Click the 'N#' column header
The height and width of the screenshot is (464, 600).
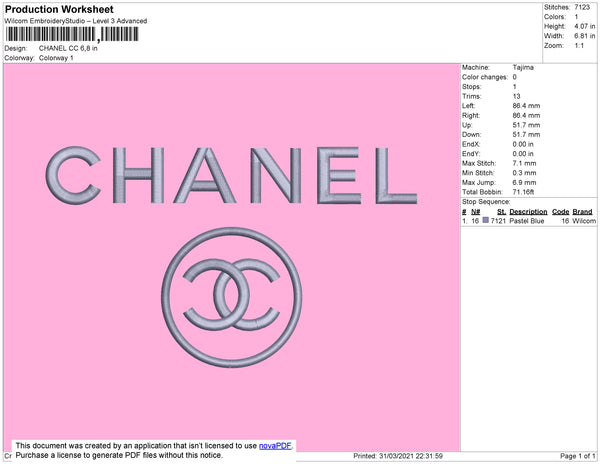pos(475,212)
